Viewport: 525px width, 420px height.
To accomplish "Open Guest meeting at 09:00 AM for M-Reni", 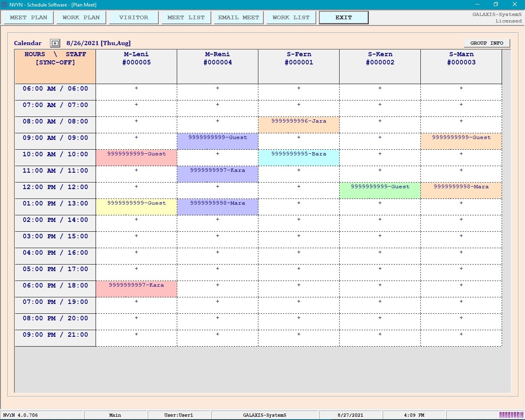I will point(218,141).
